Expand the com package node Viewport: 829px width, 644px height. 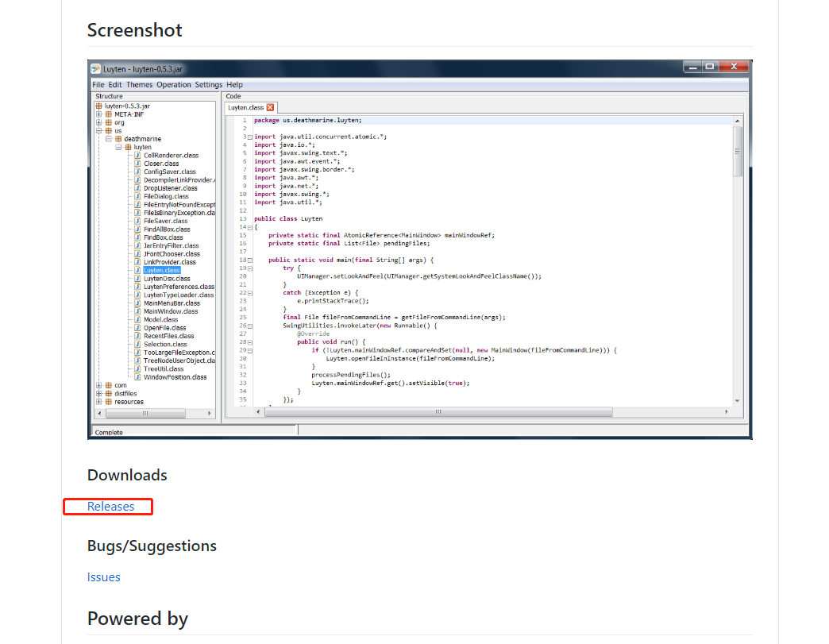[99, 385]
